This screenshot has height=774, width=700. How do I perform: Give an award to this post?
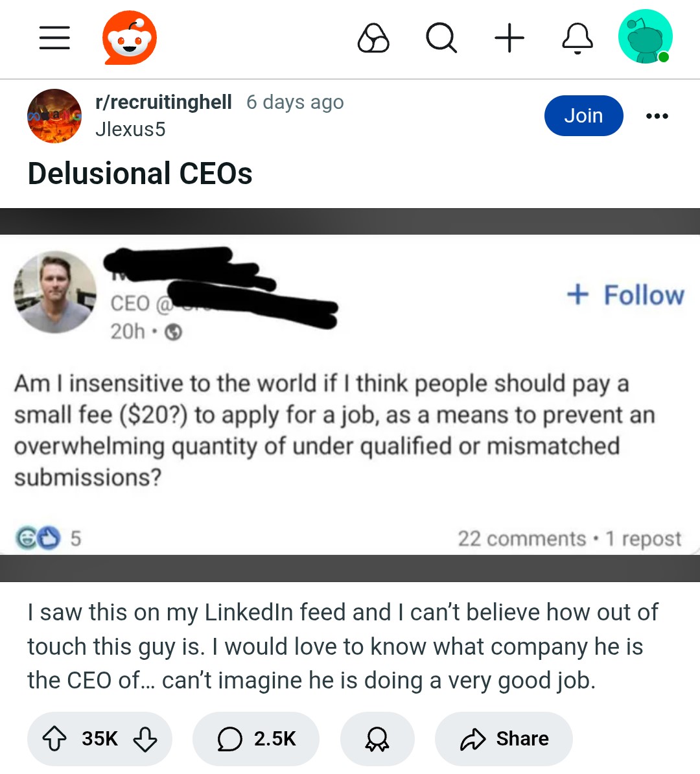[x=377, y=739]
